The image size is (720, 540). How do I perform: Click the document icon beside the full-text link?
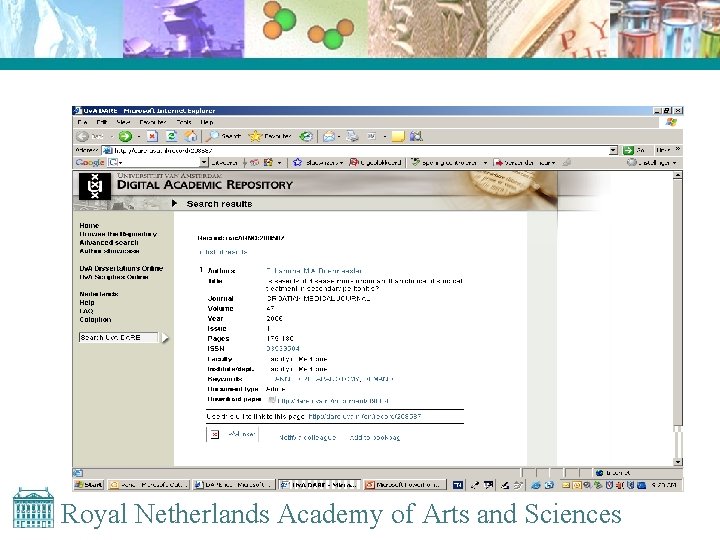coord(272,400)
